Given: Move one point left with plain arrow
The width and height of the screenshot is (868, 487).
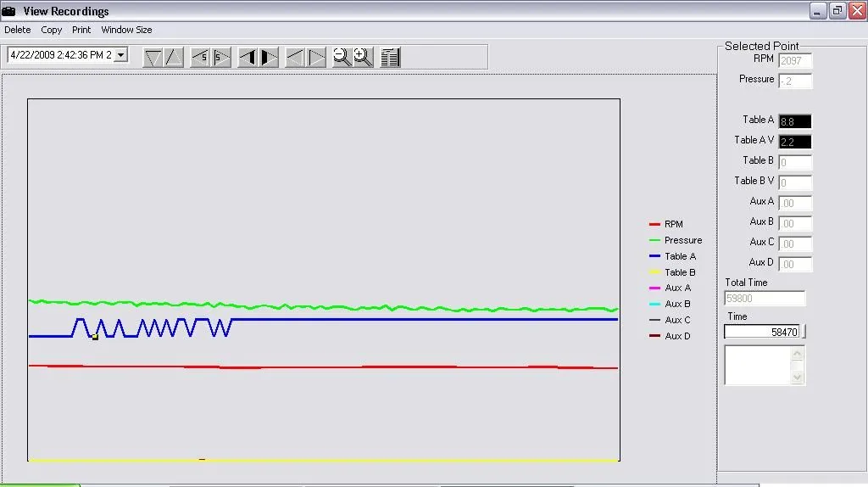Looking at the screenshot, I should click(x=294, y=58).
